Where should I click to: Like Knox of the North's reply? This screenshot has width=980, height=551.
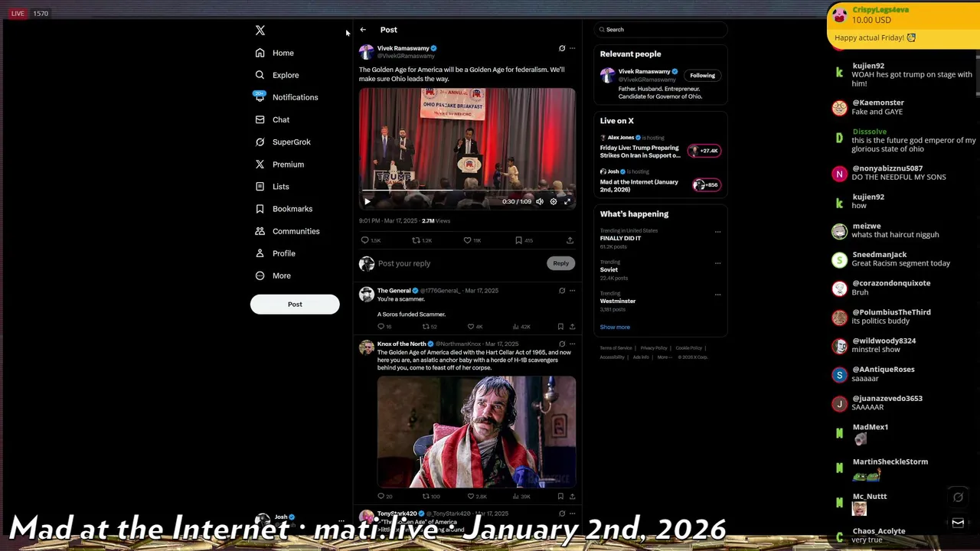[x=471, y=497]
